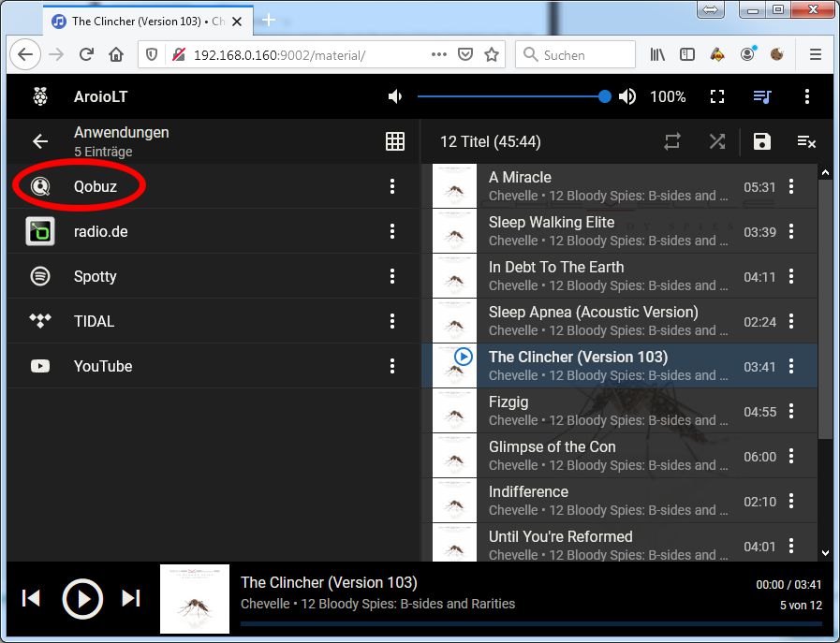Open the three-dot menu for TIDAL
The image size is (840, 643).
[x=392, y=321]
